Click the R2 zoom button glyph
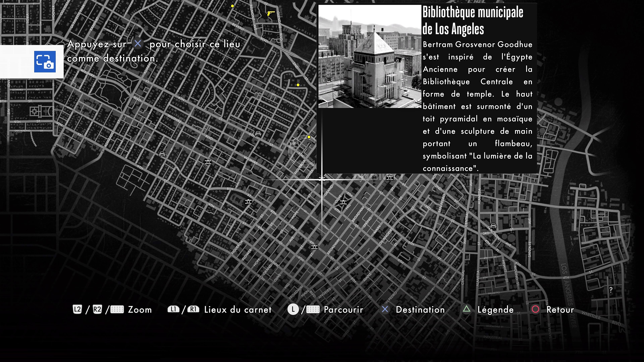Image resolution: width=644 pixels, height=362 pixels. [97, 309]
